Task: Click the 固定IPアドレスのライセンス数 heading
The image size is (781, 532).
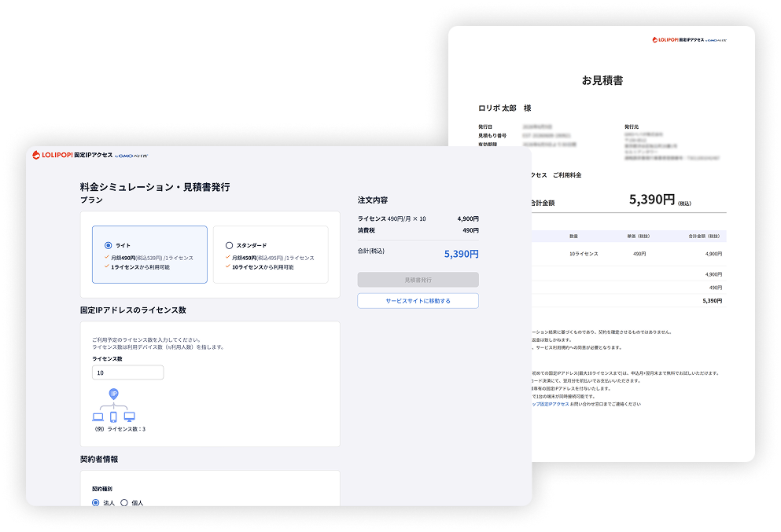Action: click(x=133, y=310)
